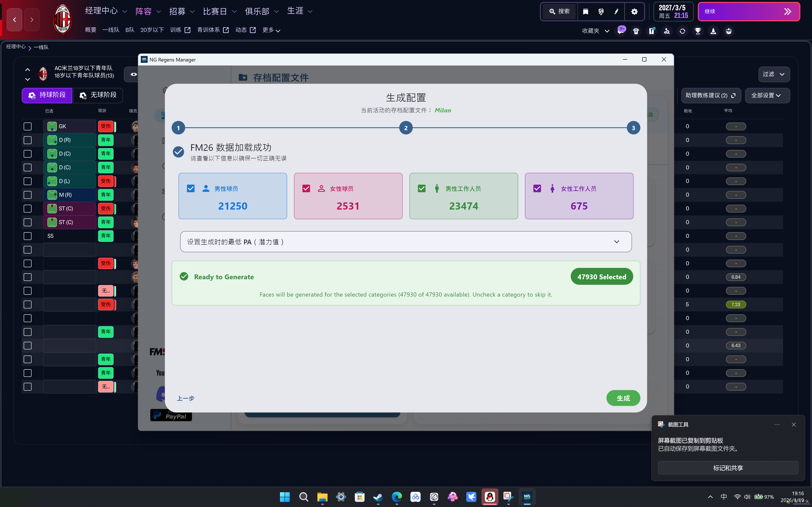The height and width of the screenshot is (507, 812).
Task: Open the minimum PA dropdown
Action: click(x=406, y=242)
